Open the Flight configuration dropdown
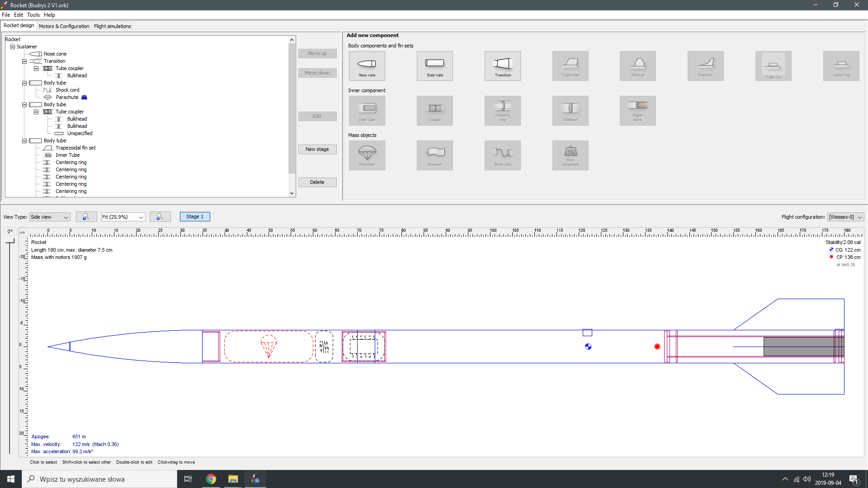 pyautogui.click(x=845, y=217)
